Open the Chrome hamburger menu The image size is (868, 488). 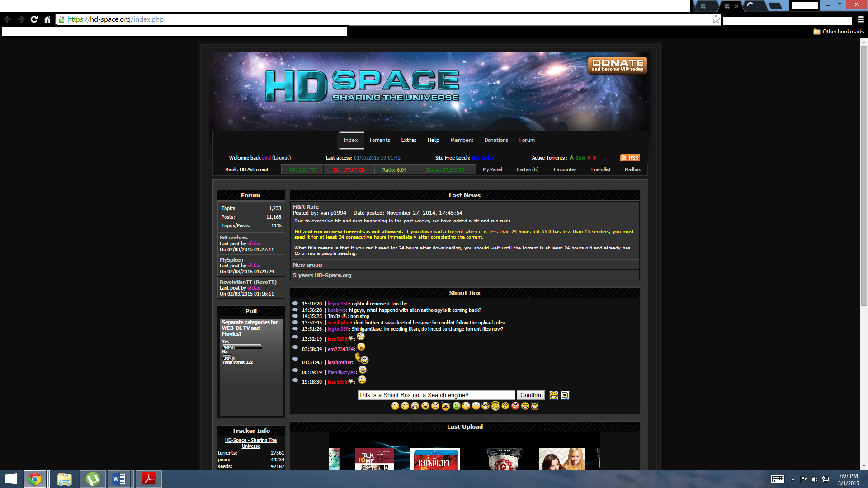[x=861, y=19]
